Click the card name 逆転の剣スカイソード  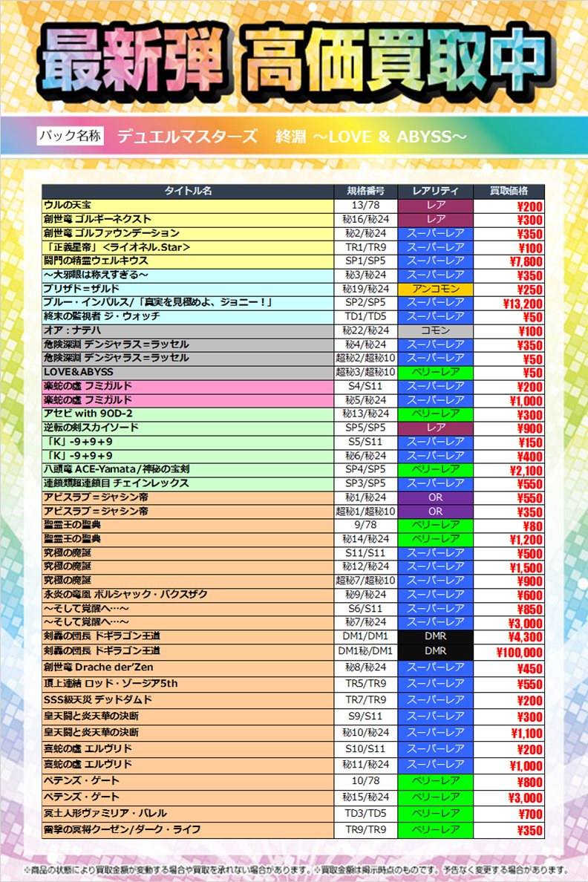(x=91, y=428)
